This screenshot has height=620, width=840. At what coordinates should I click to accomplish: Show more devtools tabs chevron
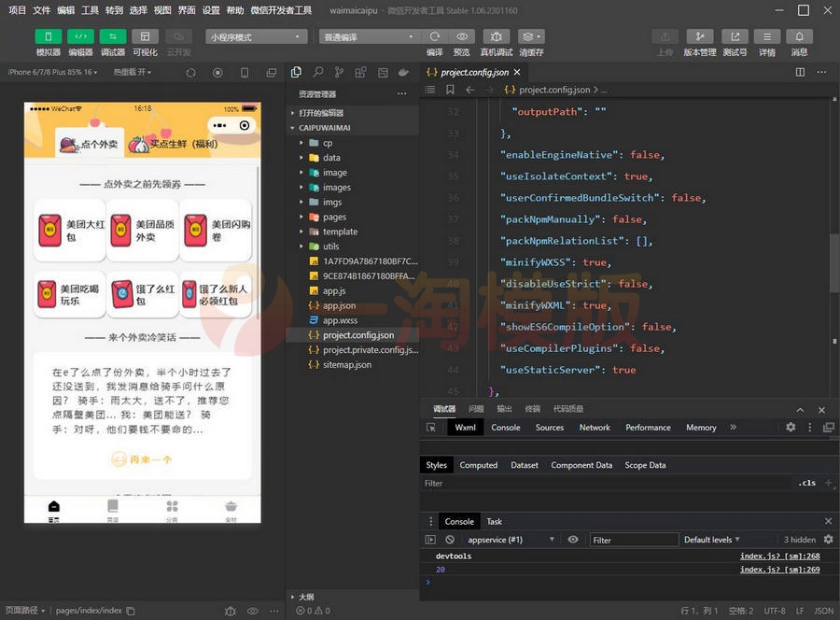733,427
